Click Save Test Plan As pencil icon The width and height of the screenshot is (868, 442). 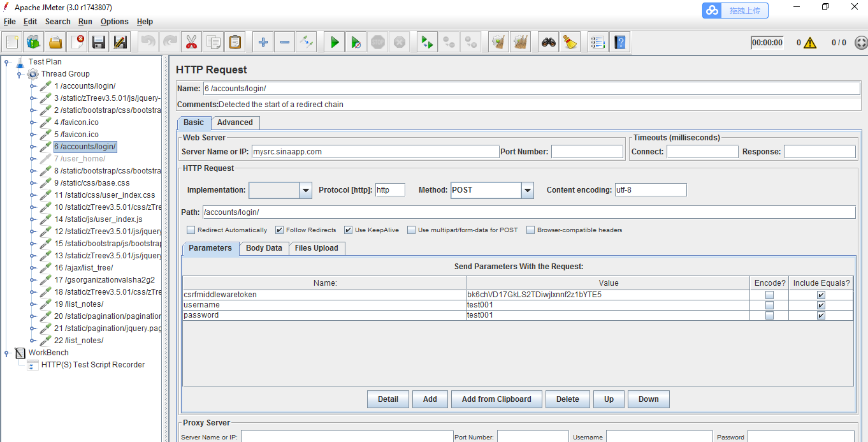pos(120,43)
